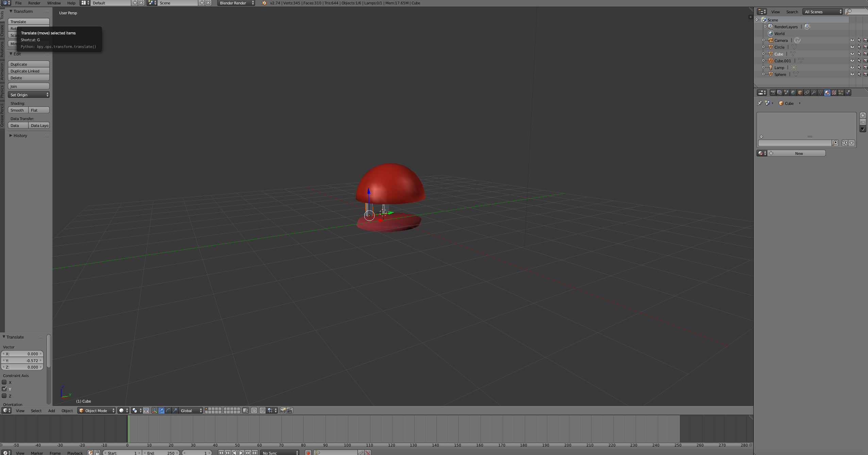Click the timeline record button icon
Image resolution: width=868 pixels, height=455 pixels.
pyautogui.click(x=308, y=453)
